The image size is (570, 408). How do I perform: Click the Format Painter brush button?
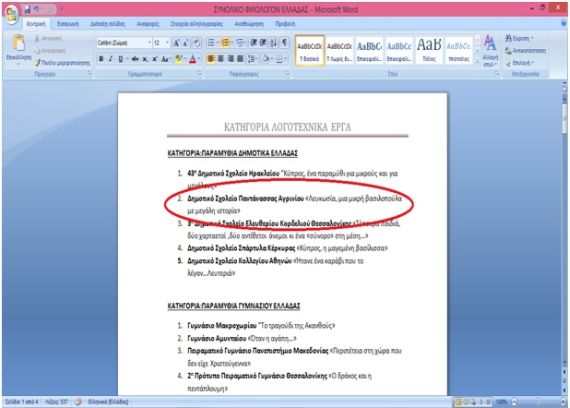[62, 63]
